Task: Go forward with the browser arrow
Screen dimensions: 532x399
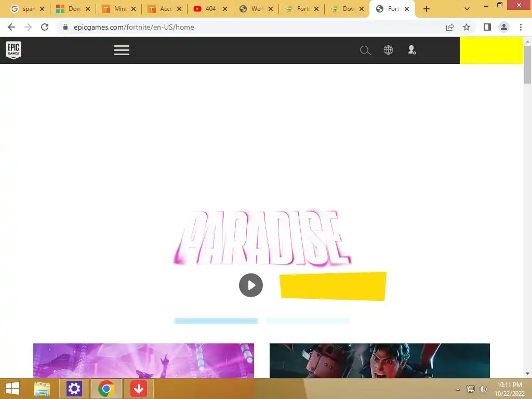Action: tap(28, 27)
